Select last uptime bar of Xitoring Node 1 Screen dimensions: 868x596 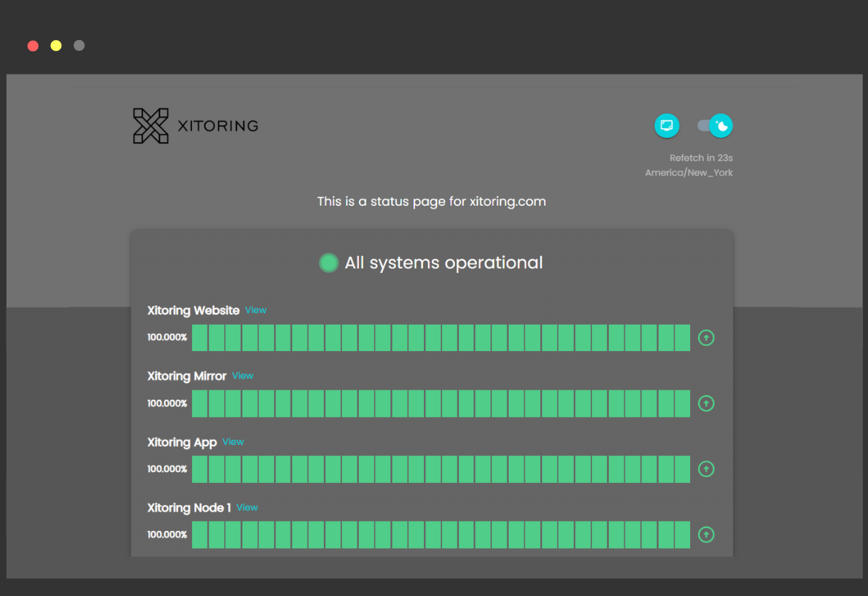(682, 535)
